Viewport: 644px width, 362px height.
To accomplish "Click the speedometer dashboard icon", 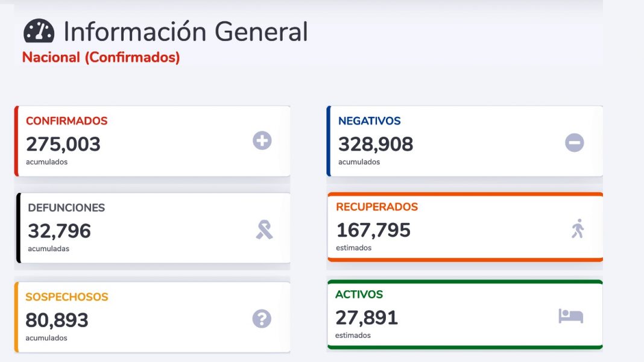I will coord(39,31).
